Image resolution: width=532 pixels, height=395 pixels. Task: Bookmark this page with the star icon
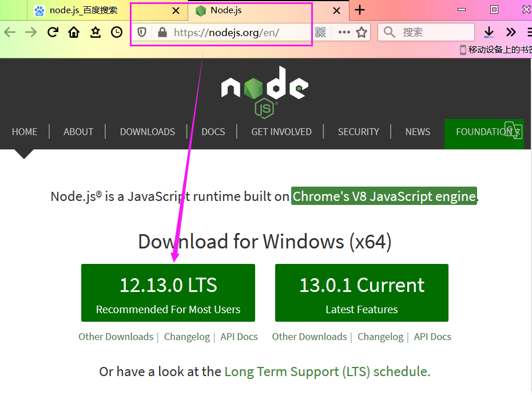[362, 32]
